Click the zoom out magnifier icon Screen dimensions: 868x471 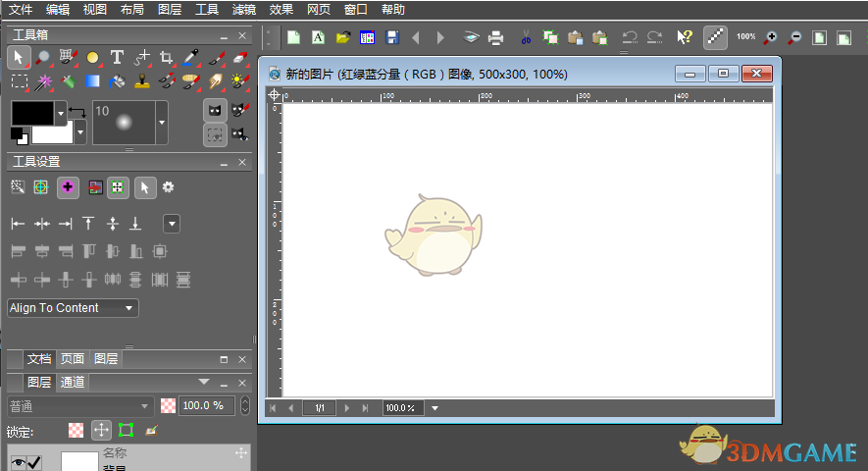tap(794, 37)
